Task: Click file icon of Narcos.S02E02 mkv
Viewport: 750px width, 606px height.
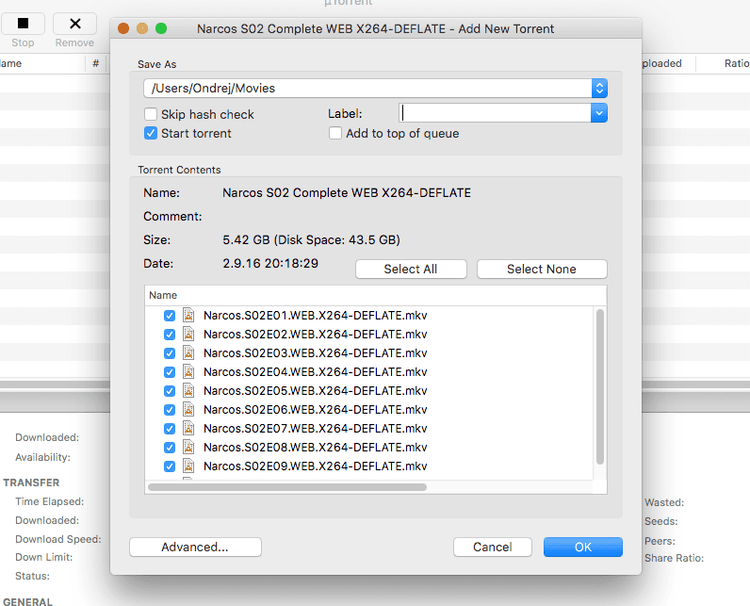Action: (x=189, y=334)
